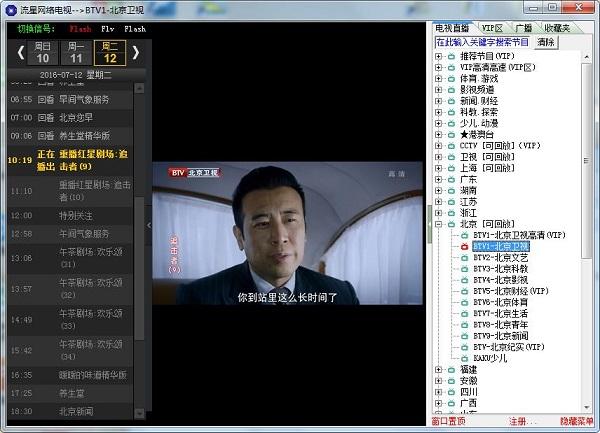Click the video playback area
The image size is (600, 433).
287,233
